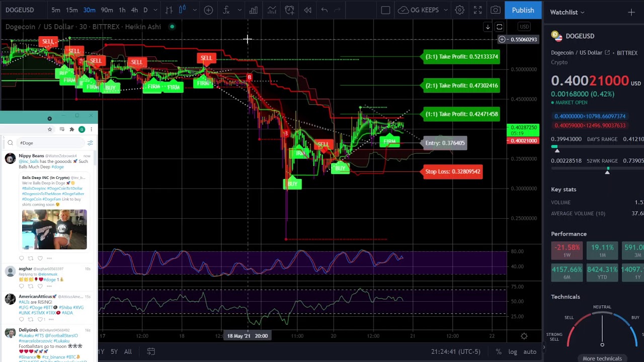Click the #Doge search field in Twitter window
644x362 pixels.
(x=49, y=143)
